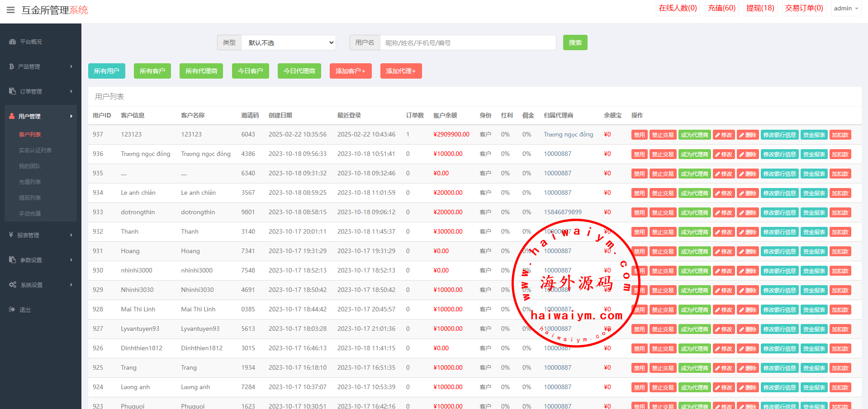
Task: Open the admin account dropdown
Action: click(845, 9)
